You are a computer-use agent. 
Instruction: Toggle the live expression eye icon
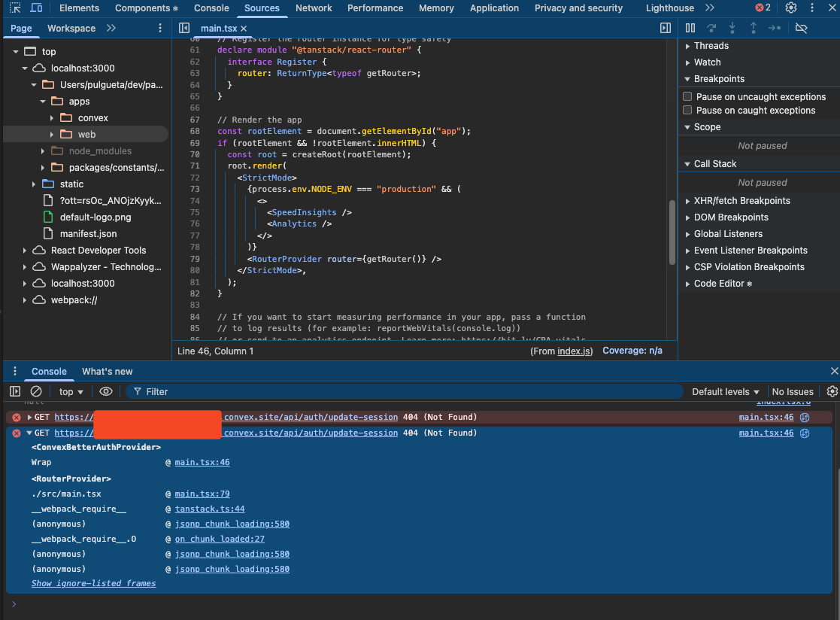tap(106, 391)
